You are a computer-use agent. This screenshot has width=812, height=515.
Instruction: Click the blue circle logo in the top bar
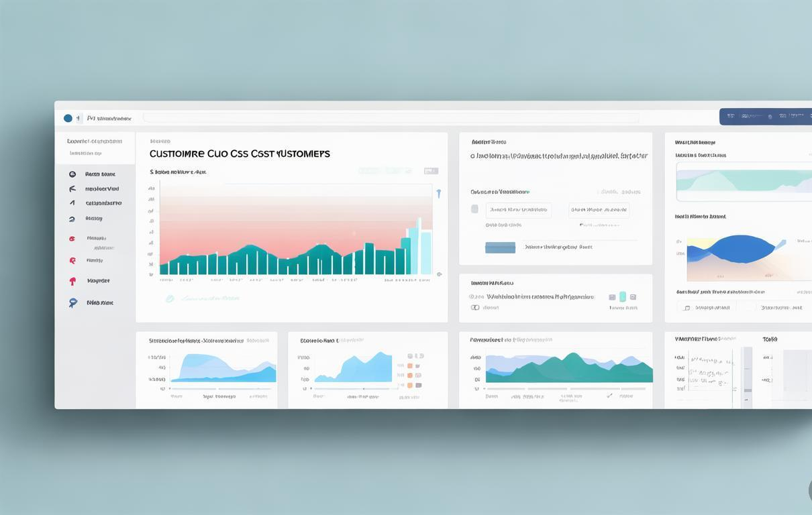(x=68, y=118)
